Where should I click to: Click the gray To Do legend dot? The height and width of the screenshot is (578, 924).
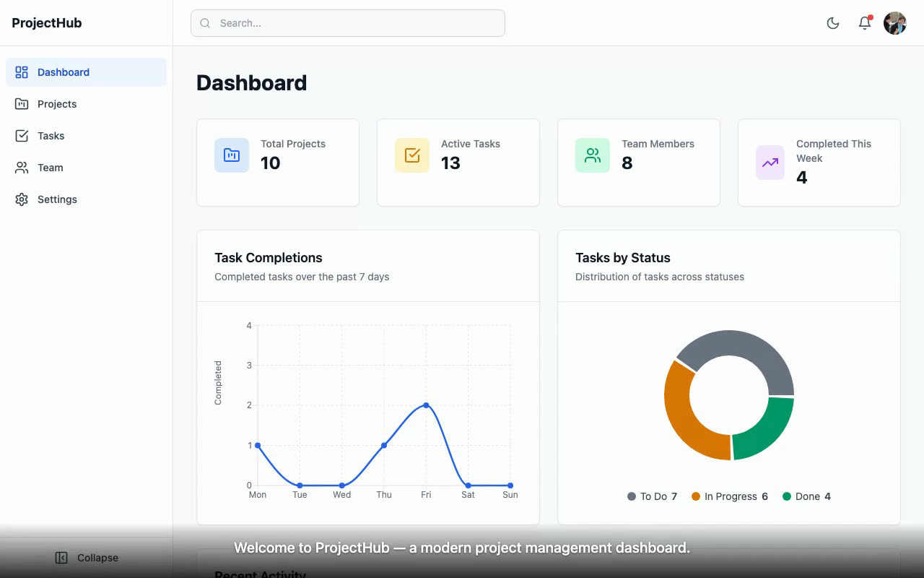tap(632, 496)
